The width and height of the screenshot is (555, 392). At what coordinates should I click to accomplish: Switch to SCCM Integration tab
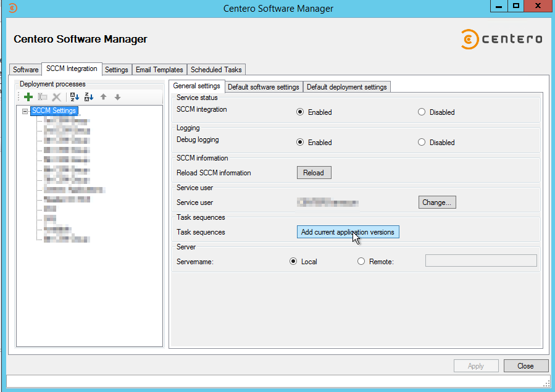click(x=72, y=69)
